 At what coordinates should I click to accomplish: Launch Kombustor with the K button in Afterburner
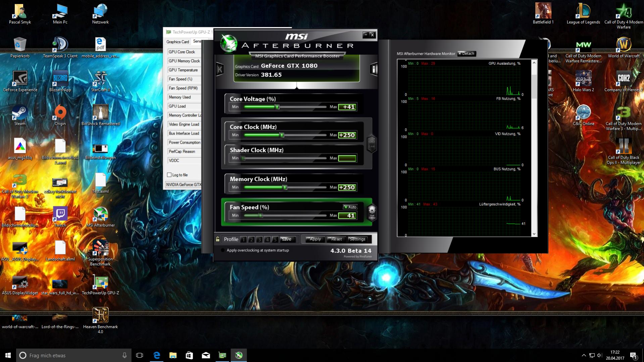click(x=220, y=69)
